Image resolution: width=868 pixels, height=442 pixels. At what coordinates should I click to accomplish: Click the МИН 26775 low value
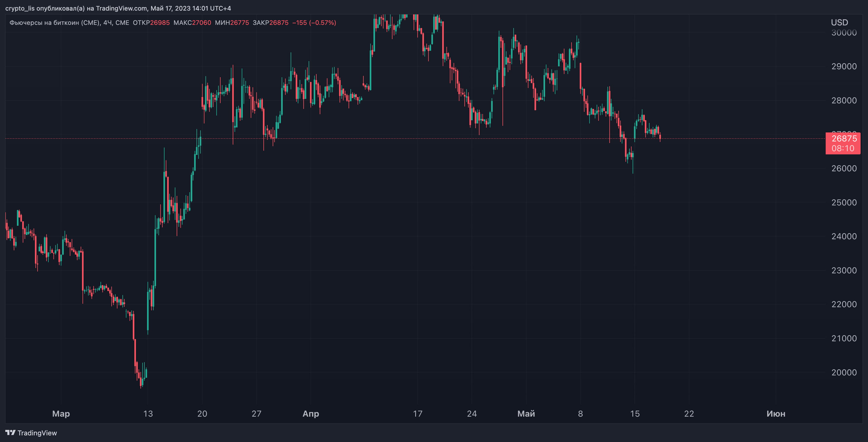239,22
